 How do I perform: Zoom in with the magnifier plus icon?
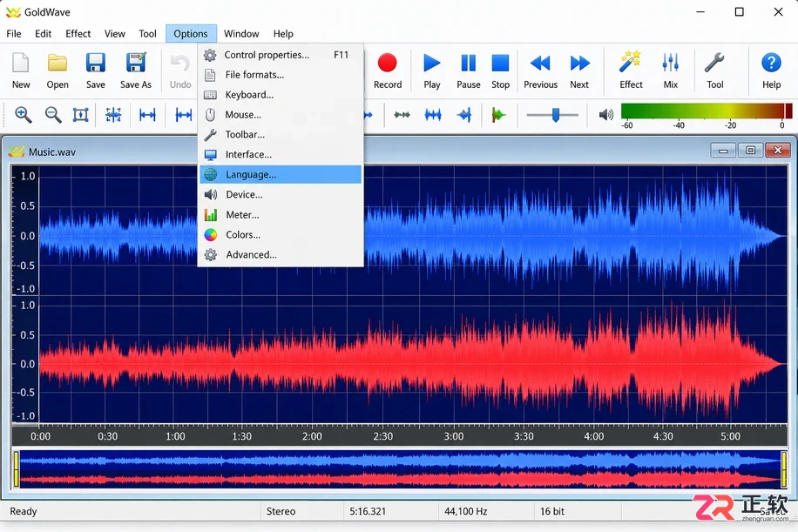(24, 115)
